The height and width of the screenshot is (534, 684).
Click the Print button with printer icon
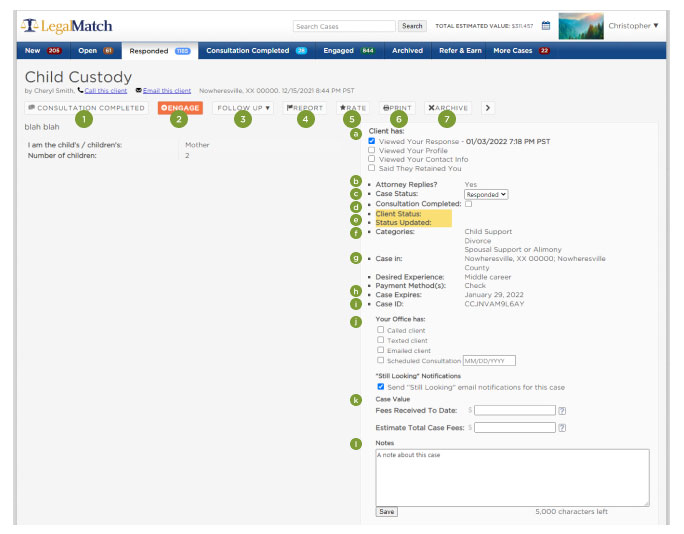tap(397, 107)
